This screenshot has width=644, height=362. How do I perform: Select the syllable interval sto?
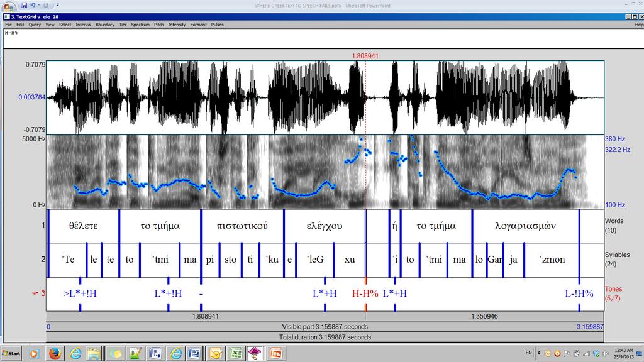tap(230, 260)
